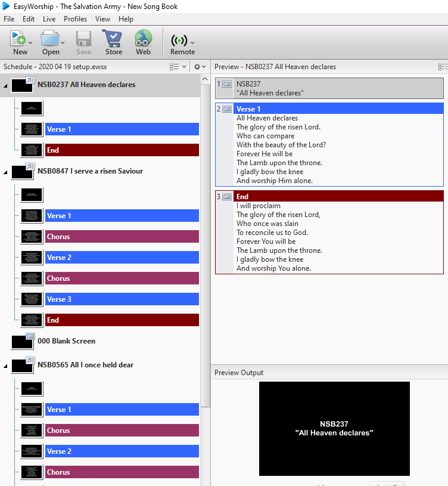Click slide icon on preview End slide
Screen dimensions: 448x486
tap(227, 197)
